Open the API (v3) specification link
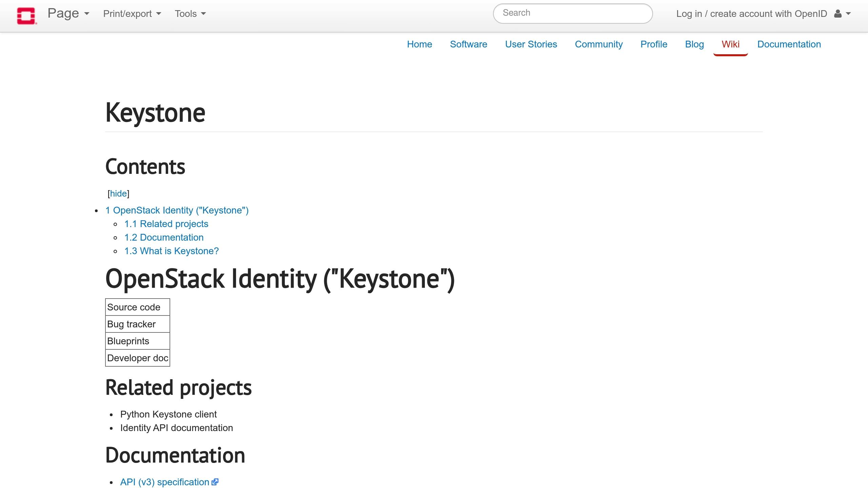Viewport: 868px width, 488px height. click(165, 482)
